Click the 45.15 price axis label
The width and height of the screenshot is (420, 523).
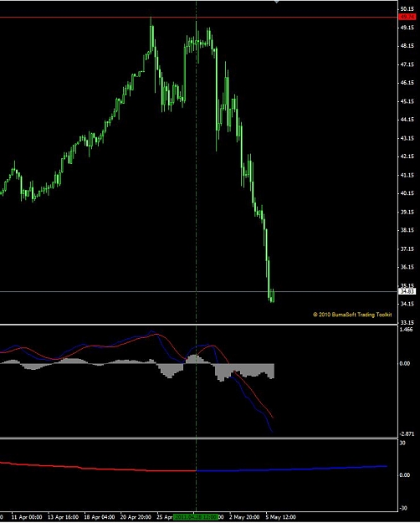coord(407,101)
